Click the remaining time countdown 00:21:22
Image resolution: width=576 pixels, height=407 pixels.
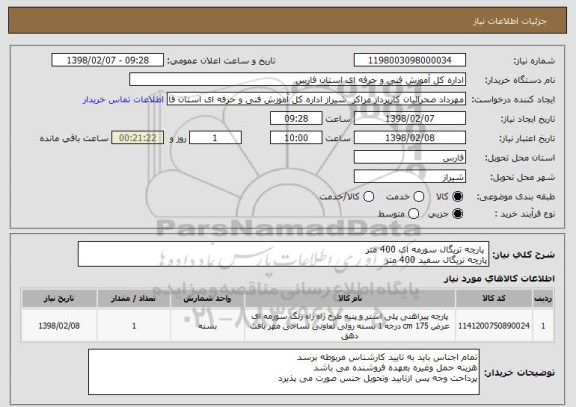pos(137,138)
